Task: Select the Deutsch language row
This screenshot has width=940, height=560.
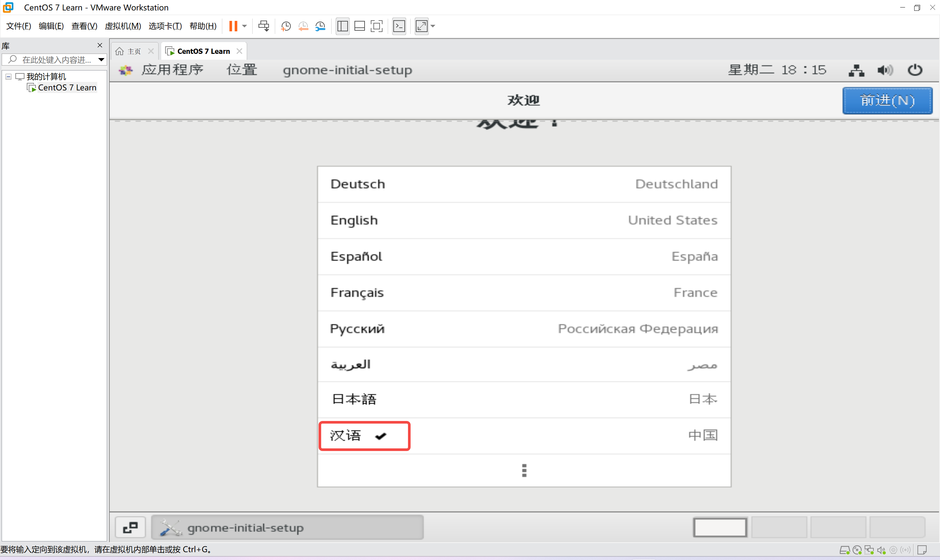Action: click(x=524, y=184)
